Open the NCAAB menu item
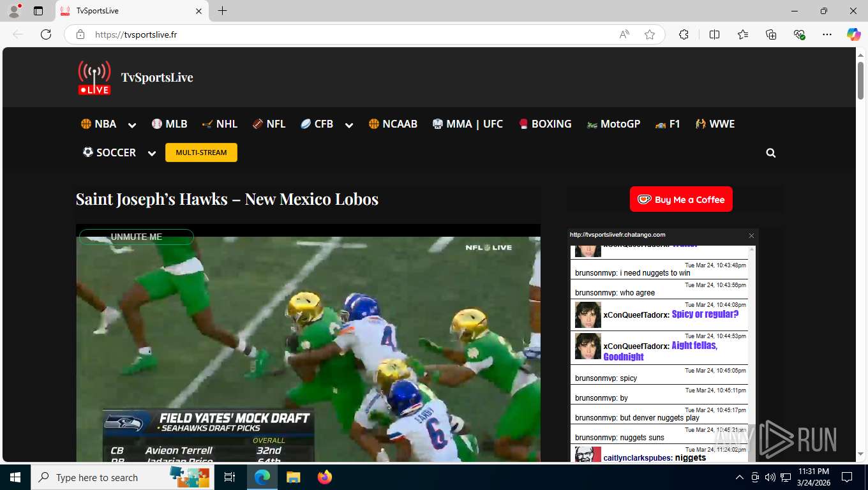 coord(393,124)
